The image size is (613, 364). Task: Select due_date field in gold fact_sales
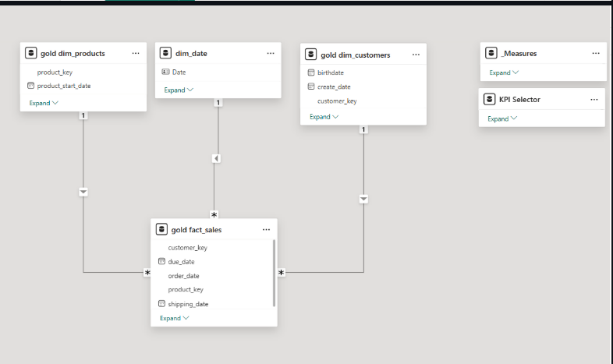click(x=181, y=262)
